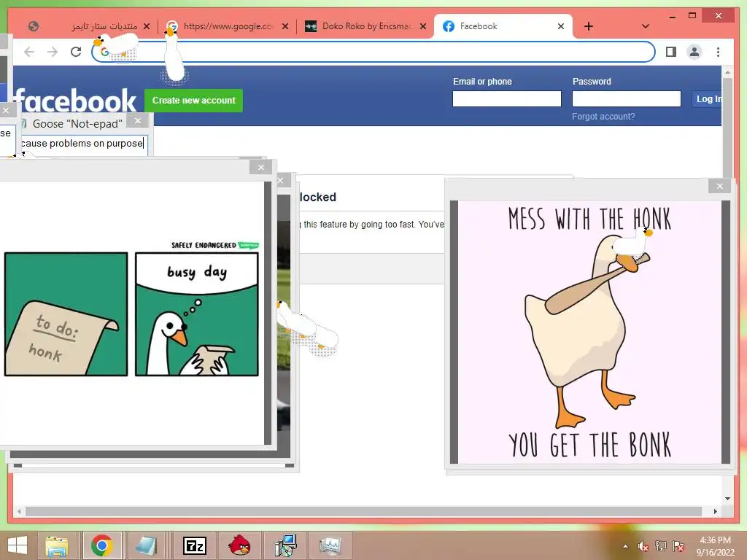Click the muted volume tray icon
This screenshot has width=747, height=560.
643,546
